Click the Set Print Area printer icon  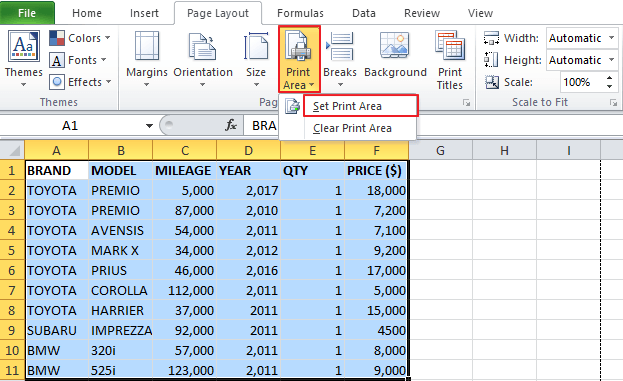[x=292, y=106]
